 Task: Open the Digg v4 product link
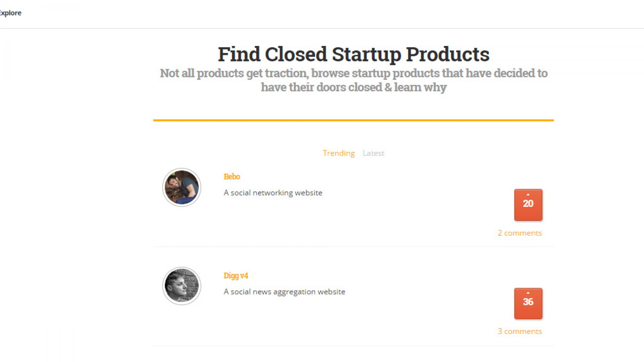click(x=235, y=276)
